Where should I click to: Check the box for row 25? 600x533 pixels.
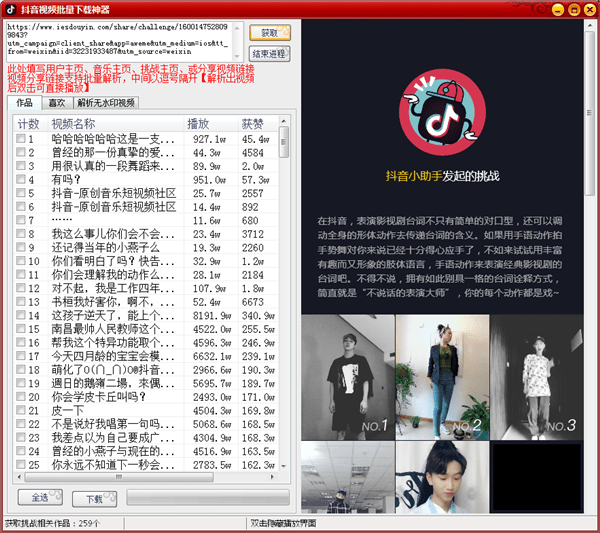click(21, 465)
